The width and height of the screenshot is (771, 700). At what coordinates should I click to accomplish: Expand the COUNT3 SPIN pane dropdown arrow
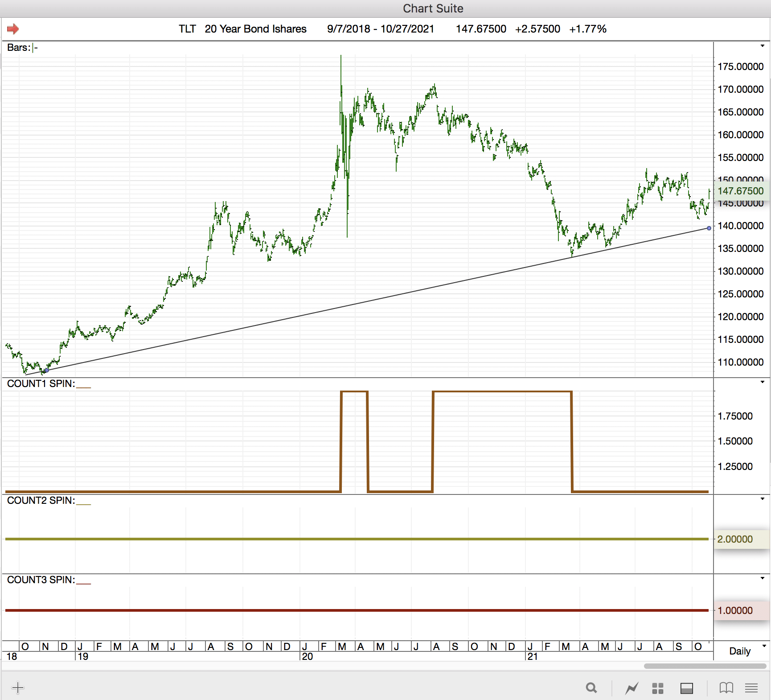coord(763,578)
